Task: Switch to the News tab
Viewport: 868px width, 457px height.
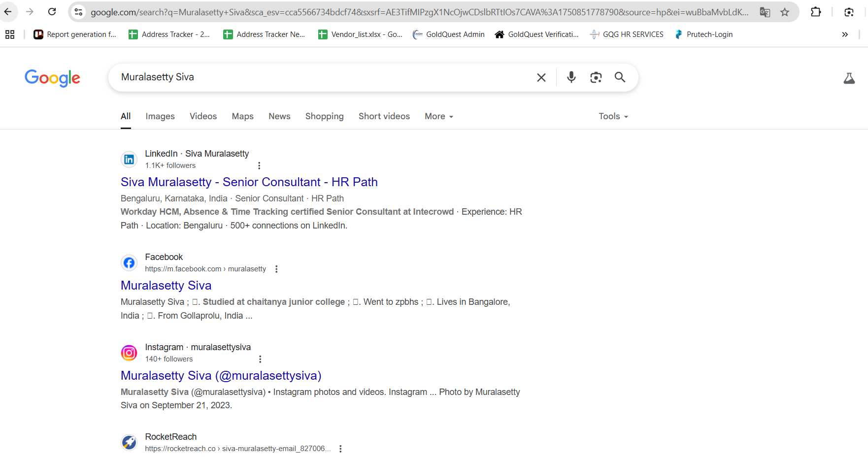Action: pos(279,116)
